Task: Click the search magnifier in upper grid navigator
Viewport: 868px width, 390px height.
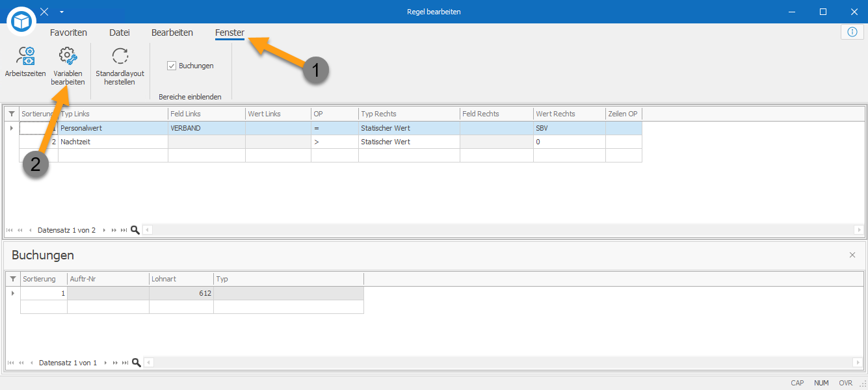Action: pos(135,230)
